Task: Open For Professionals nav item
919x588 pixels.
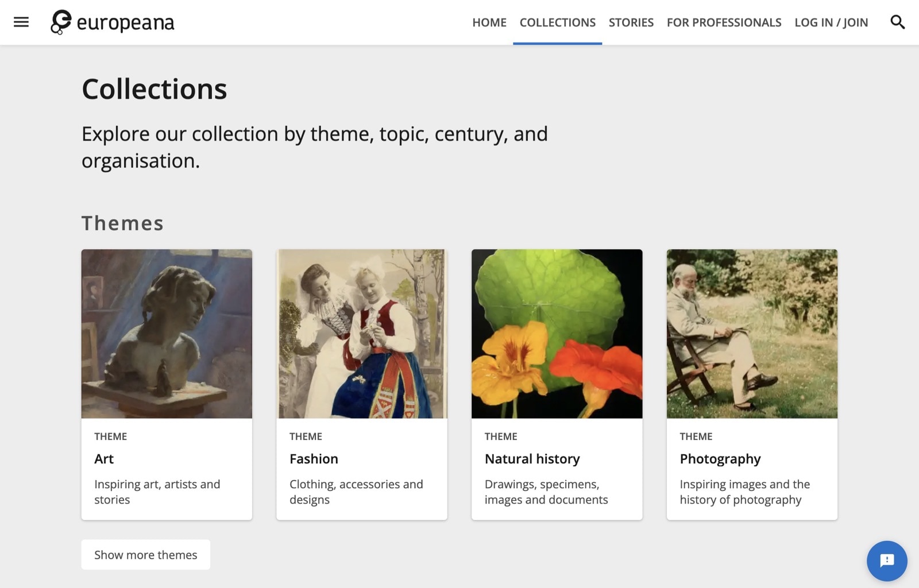Action: (724, 22)
